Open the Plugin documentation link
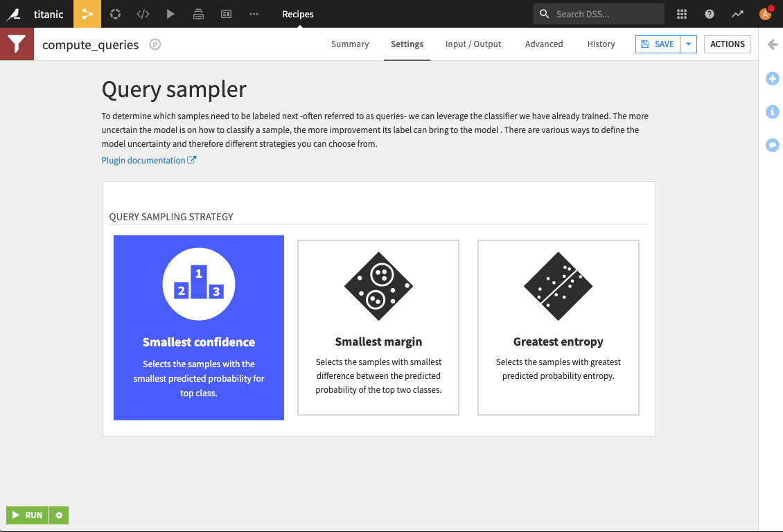This screenshot has width=783, height=532. 148,160
